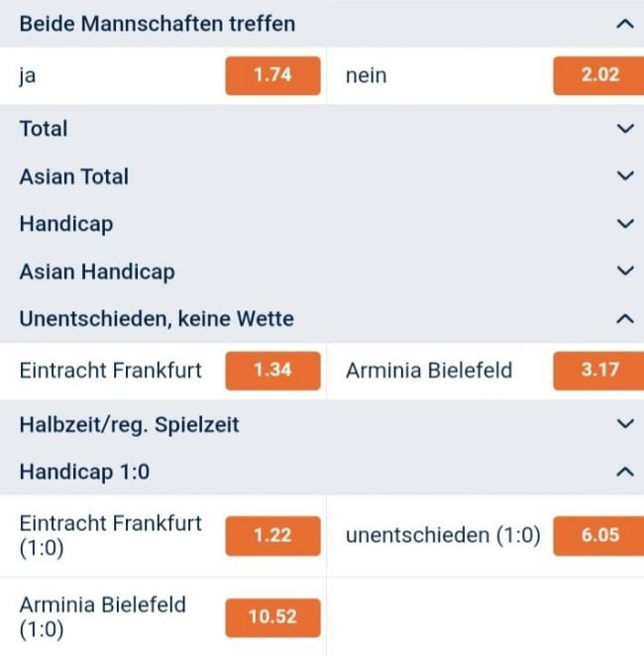644x656 pixels.
Task: Collapse Unentschieden, keine Wette chevron
Action: [x=624, y=319]
